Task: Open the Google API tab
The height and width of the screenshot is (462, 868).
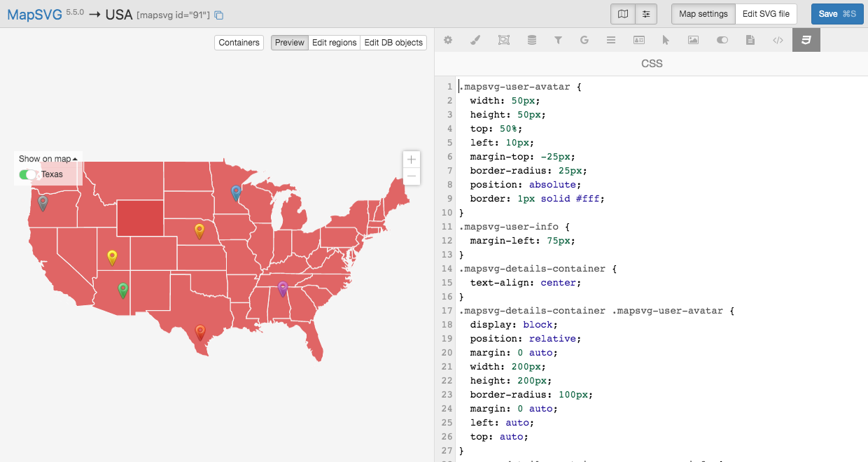Action: coord(584,41)
